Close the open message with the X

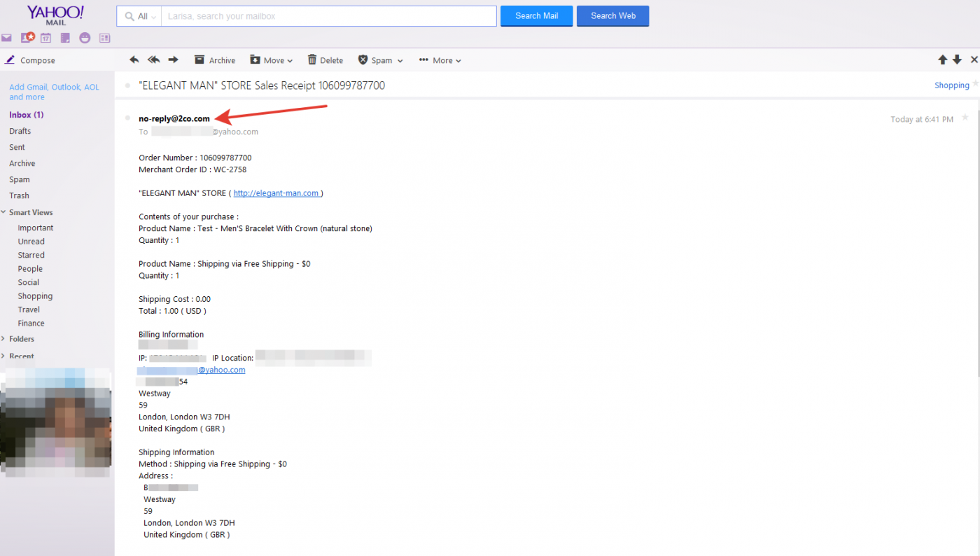point(974,60)
